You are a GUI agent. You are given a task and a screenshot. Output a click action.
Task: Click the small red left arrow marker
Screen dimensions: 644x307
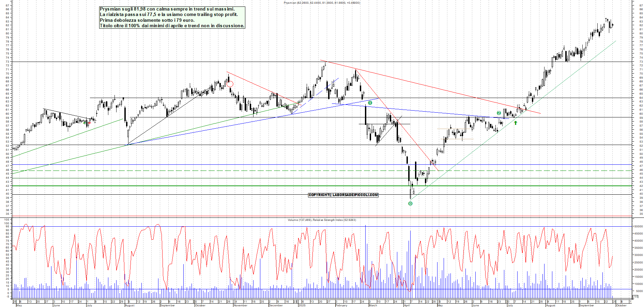pyautogui.click(x=89, y=123)
